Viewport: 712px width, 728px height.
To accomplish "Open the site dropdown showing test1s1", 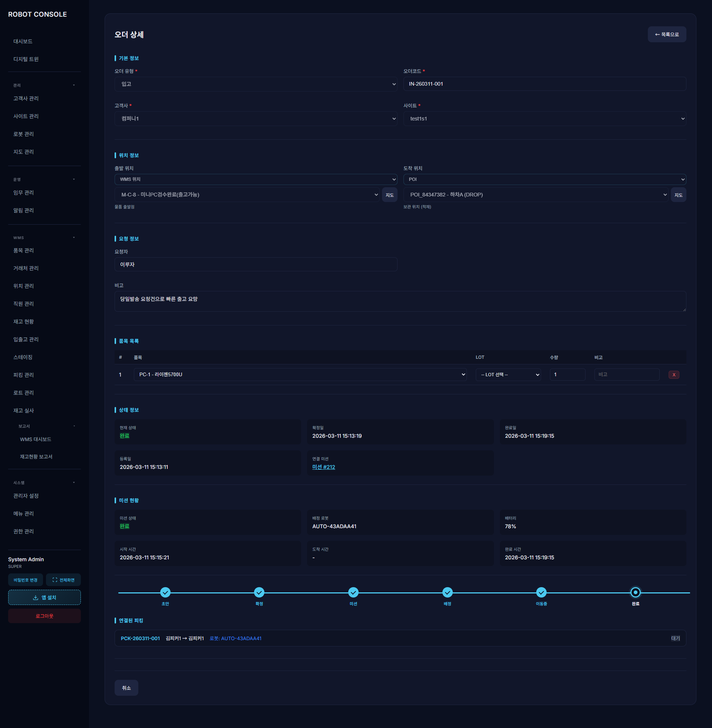I will tap(544, 119).
